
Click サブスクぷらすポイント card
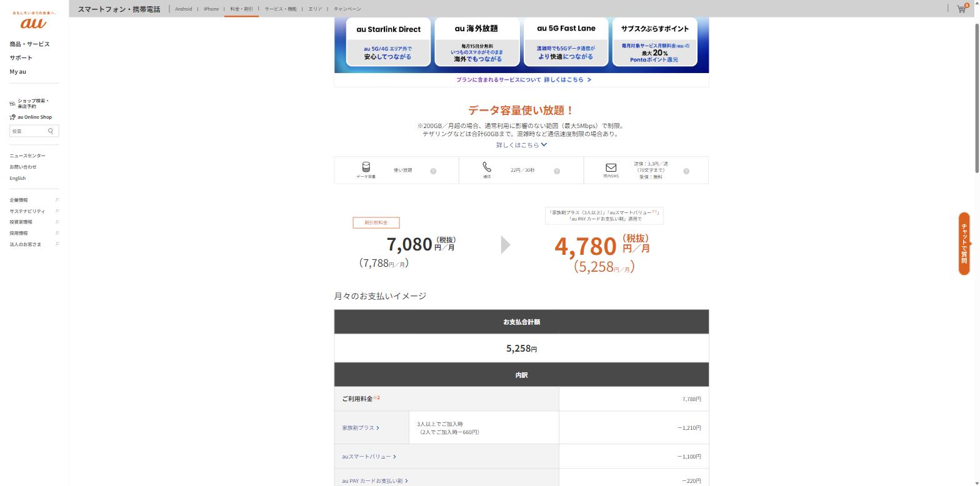[654, 42]
